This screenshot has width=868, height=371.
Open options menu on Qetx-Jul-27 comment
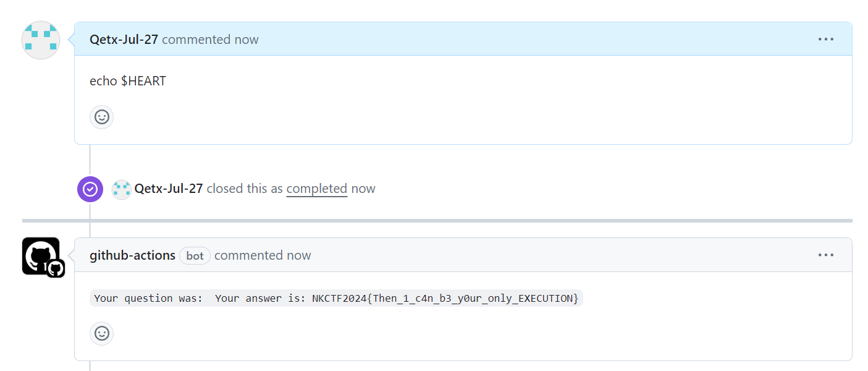[x=826, y=39]
